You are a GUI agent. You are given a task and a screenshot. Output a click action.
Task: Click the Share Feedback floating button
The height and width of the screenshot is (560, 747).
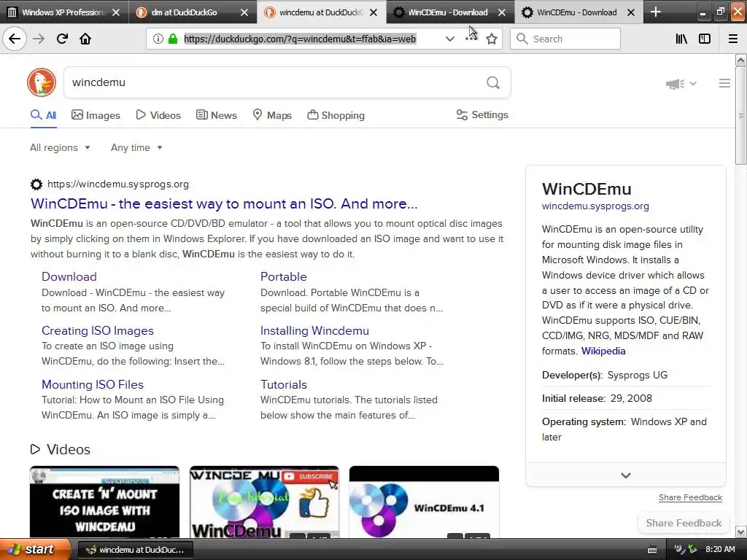pyautogui.click(x=684, y=523)
